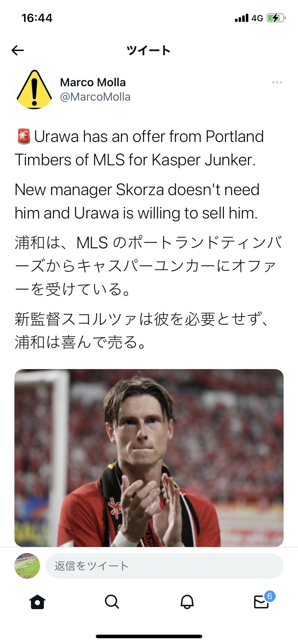Image resolution: width=298 pixels, height=644 pixels.
Task: Tap your stadium profile avatar
Action: click(x=27, y=566)
